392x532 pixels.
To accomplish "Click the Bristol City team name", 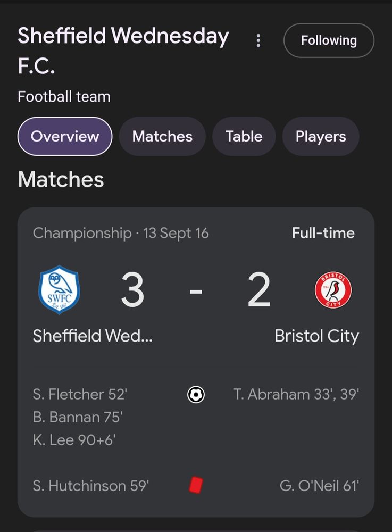I will point(316,336).
